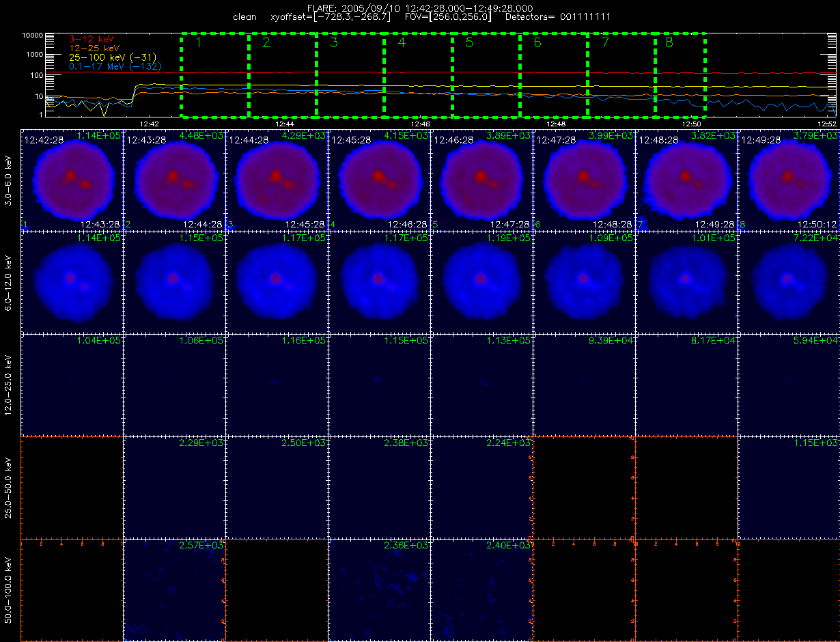This screenshot has width=840, height=642.
Task: Click the 12:46 time axis label
Action: click(421, 124)
